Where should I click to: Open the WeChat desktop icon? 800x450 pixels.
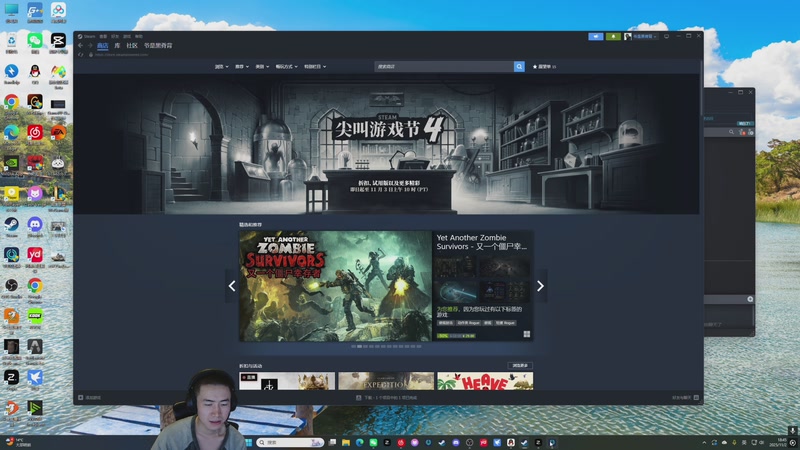click(35, 43)
